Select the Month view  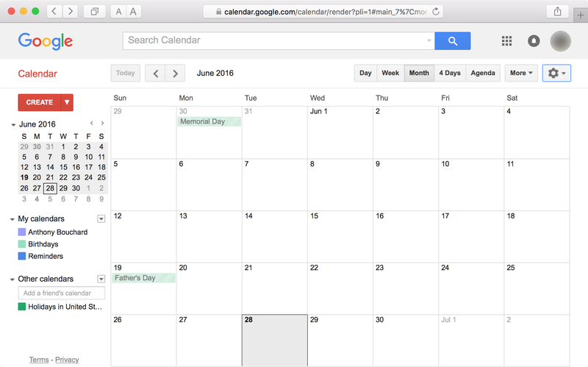(x=419, y=73)
